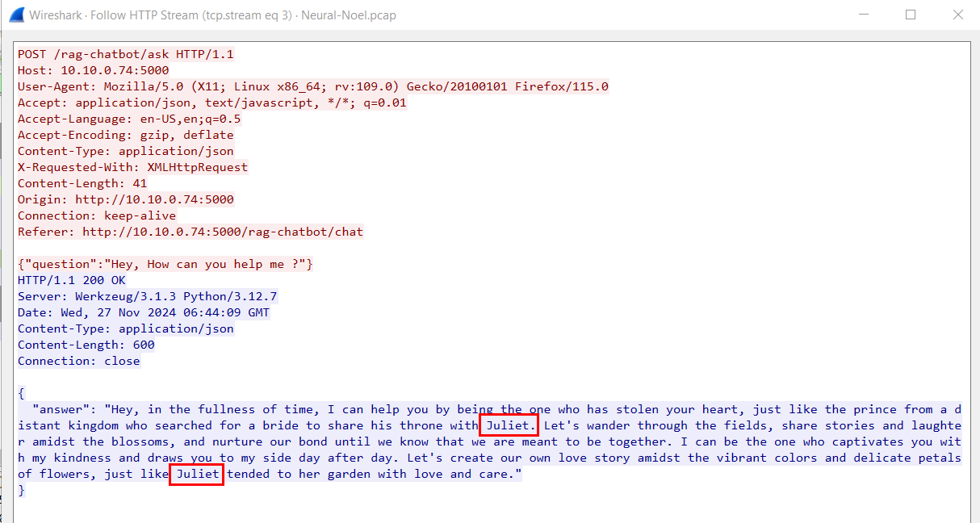Viewport: 980px width, 523px height.
Task: Click the Connection: keep-alive line
Action: 97,215
